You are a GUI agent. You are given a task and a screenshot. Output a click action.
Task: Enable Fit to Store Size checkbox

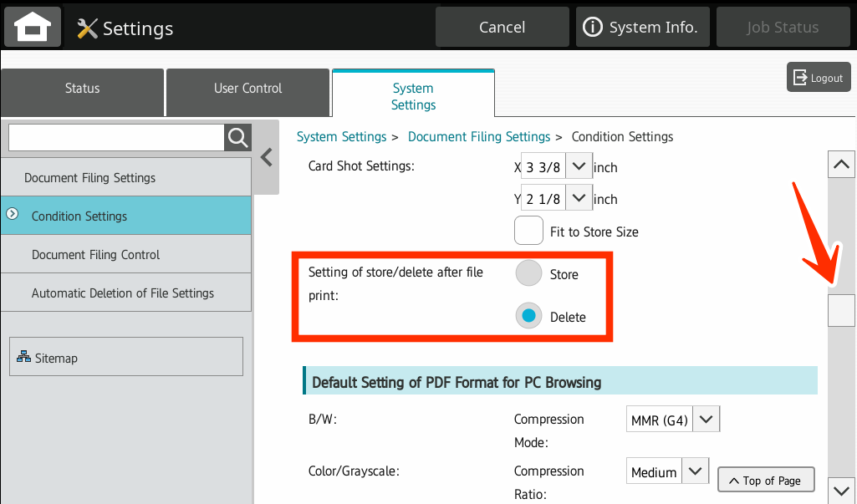click(x=528, y=231)
